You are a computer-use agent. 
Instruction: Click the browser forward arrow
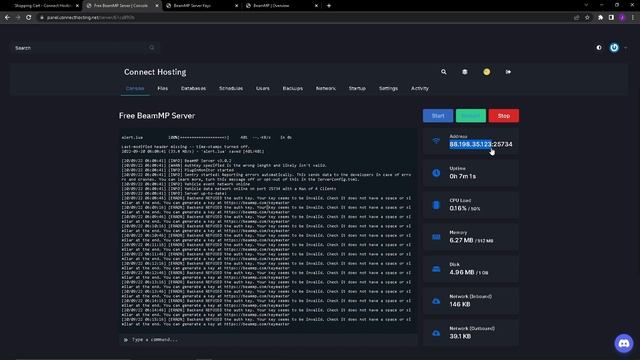tap(18, 18)
